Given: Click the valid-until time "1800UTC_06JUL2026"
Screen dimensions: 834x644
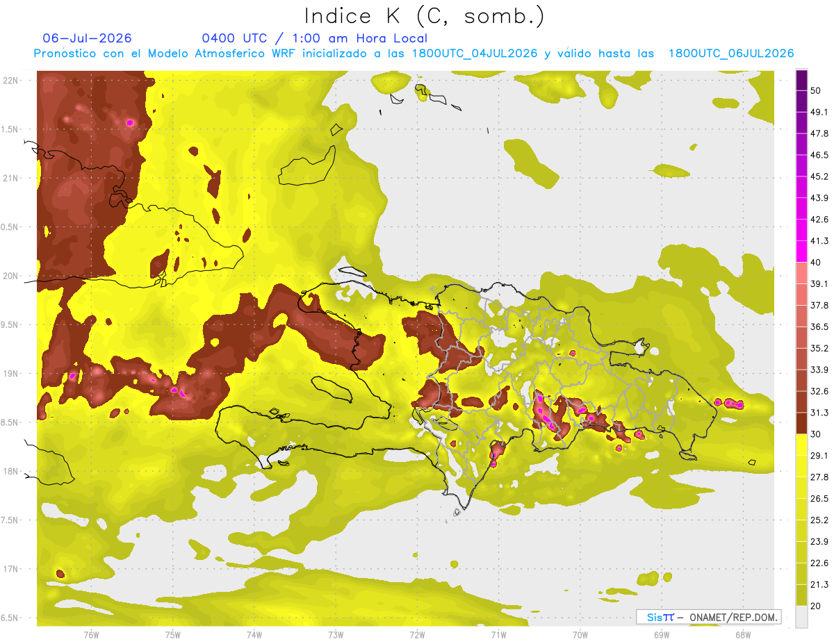Looking at the screenshot, I should (731, 53).
